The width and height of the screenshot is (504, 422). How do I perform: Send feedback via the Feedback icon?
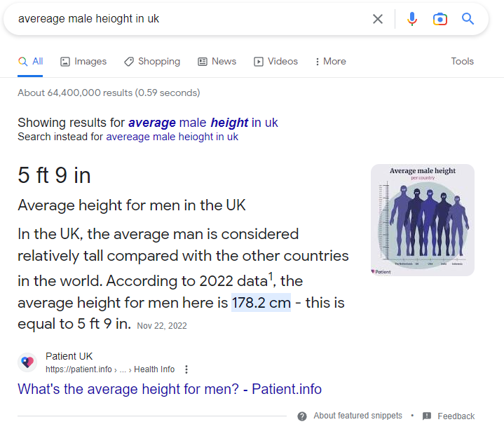[x=427, y=416]
